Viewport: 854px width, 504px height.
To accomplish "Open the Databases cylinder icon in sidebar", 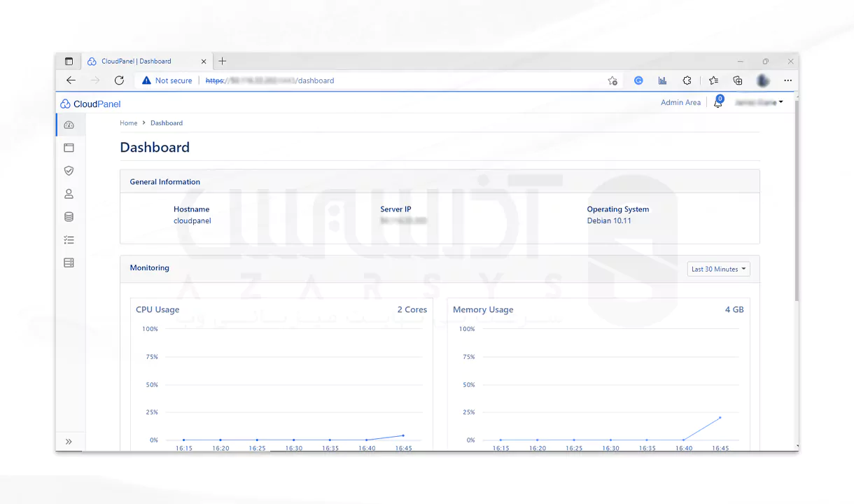I will 69,217.
